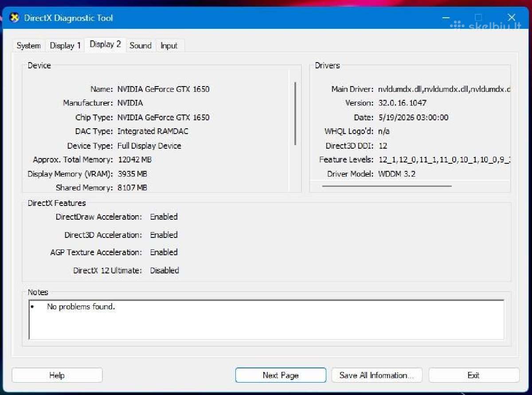The image size is (532, 395).
Task: Click the Drivers panel horizontal scrollbar
Action: pos(387,186)
